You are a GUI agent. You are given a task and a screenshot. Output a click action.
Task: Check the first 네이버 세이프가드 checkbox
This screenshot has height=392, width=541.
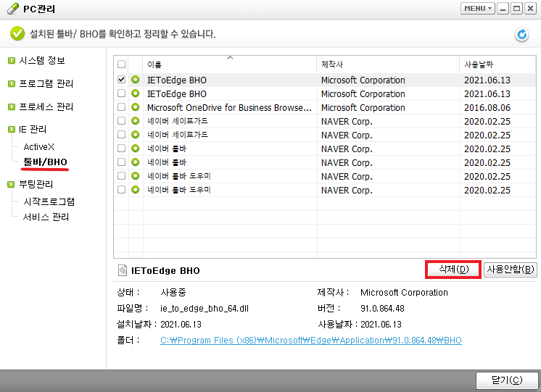click(121, 121)
